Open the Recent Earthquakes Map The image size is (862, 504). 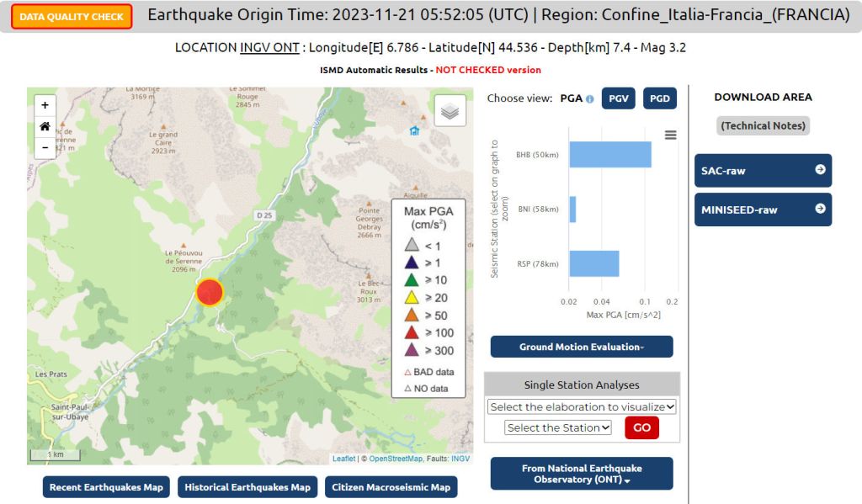click(106, 487)
